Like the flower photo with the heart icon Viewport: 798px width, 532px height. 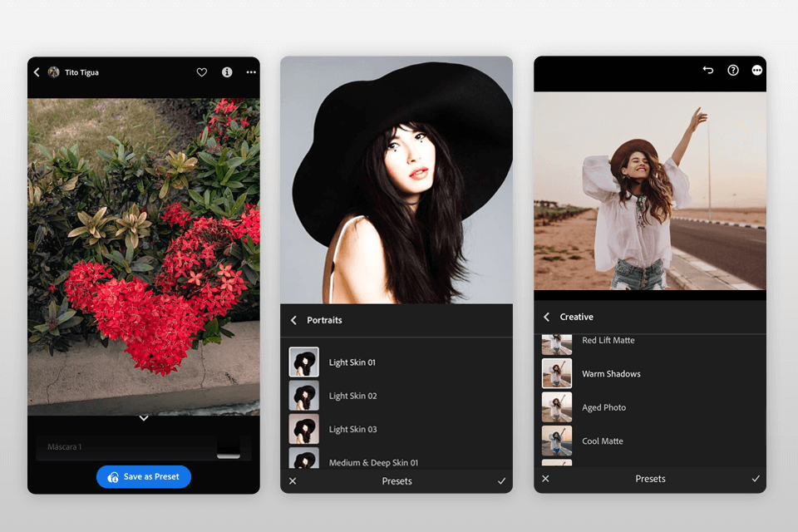pyautogui.click(x=201, y=72)
